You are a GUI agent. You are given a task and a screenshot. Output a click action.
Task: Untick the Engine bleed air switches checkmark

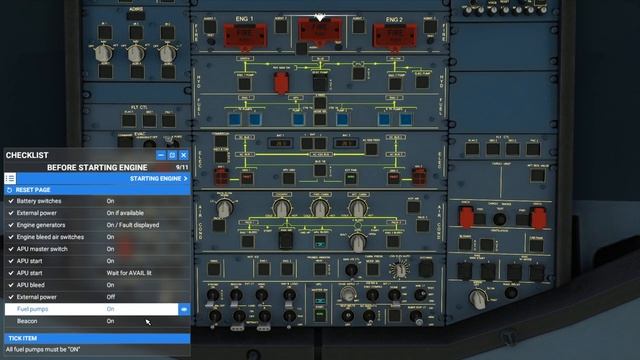tap(11, 237)
